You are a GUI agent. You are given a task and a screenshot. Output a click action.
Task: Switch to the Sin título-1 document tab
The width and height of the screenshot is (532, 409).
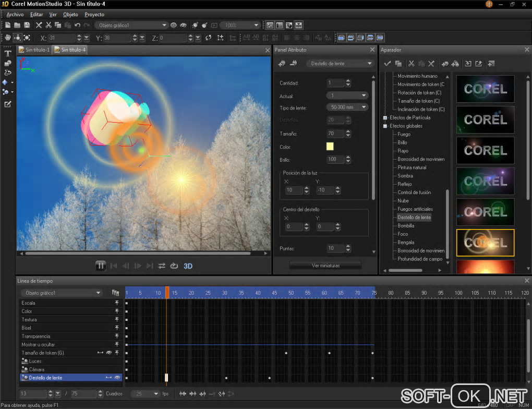tap(34, 50)
